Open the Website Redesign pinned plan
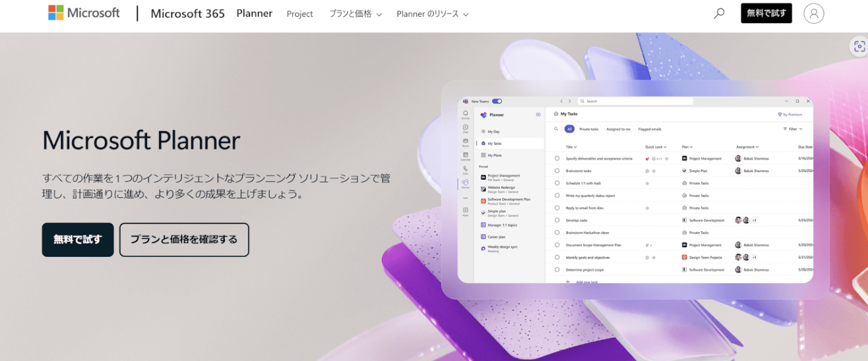 coord(501,189)
